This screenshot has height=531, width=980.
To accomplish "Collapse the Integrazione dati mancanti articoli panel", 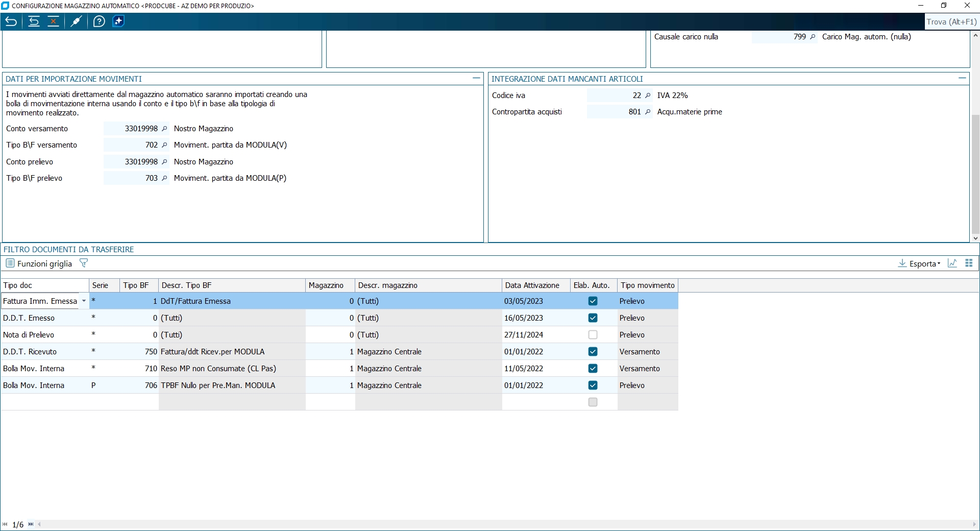I will 962,78.
